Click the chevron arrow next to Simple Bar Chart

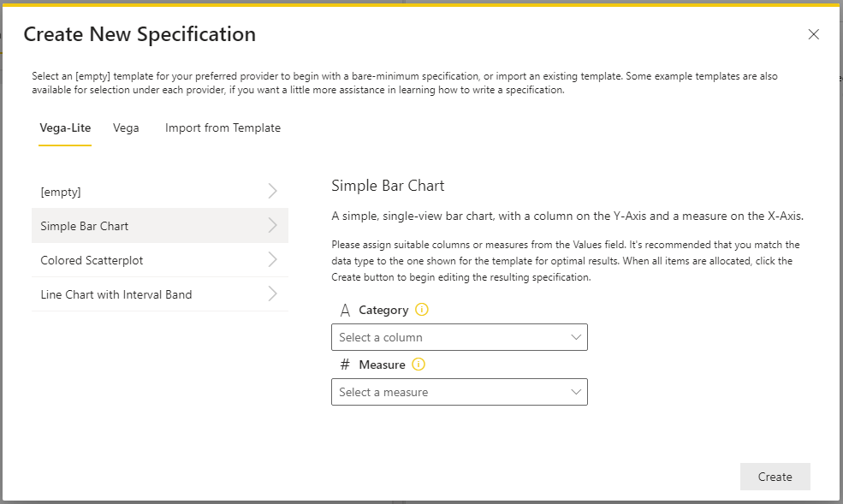pos(272,226)
